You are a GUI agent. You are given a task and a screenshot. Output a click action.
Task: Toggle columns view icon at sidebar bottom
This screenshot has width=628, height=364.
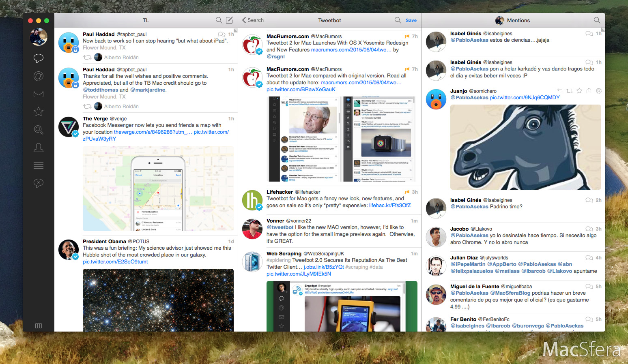(39, 326)
